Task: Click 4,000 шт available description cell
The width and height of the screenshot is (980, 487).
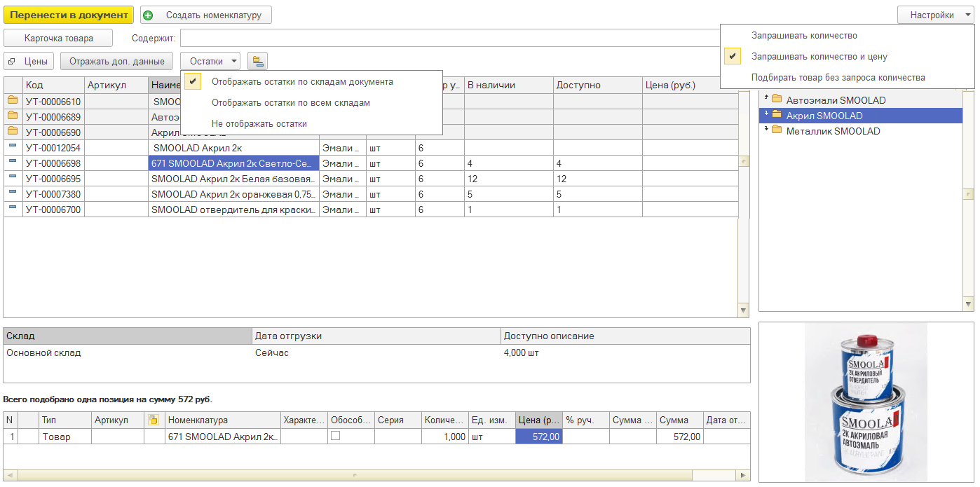Action: coord(625,353)
